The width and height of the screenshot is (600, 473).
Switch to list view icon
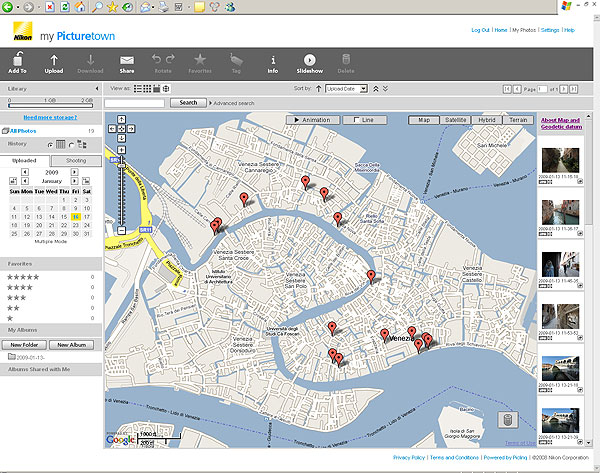[138, 89]
